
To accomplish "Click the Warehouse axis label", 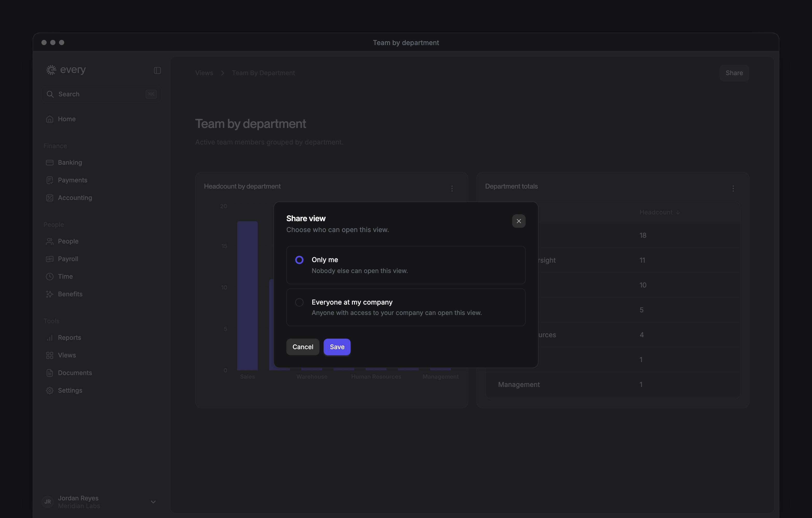I will click(x=311, y=376).
